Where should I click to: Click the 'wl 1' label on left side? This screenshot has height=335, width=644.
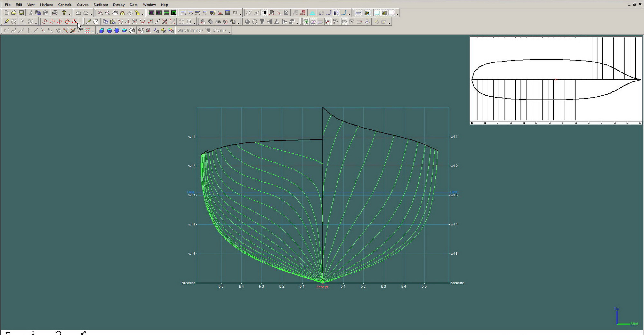[192, 137]
